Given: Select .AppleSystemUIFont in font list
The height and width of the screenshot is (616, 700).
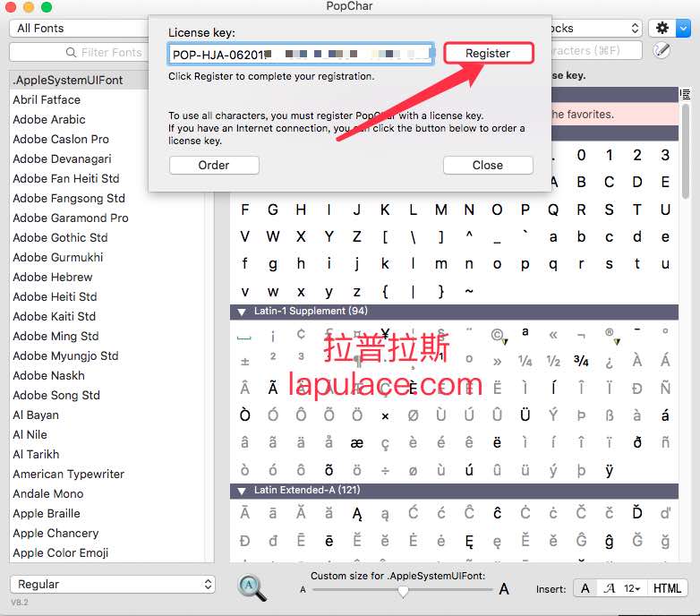Looking at the screenshot, I should 79,80.
